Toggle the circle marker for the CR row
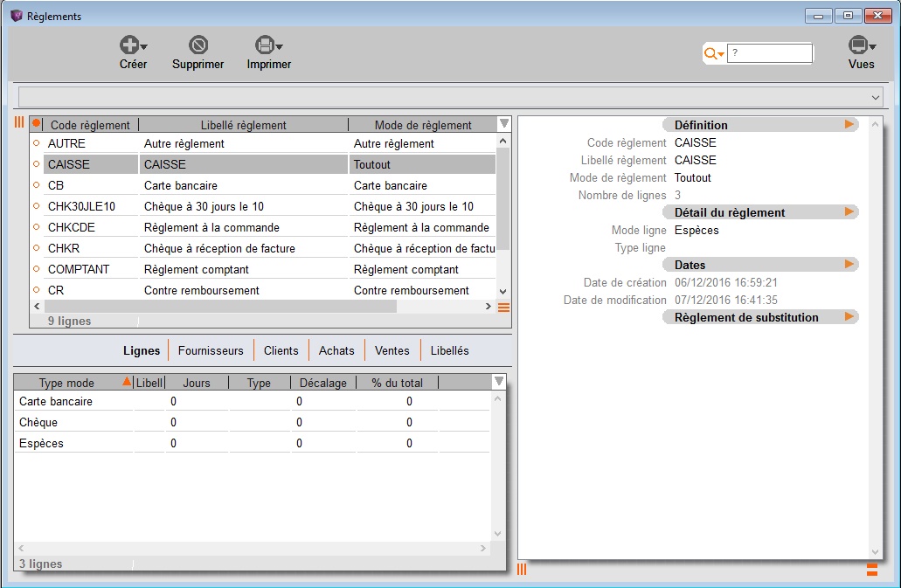901x588 pixels. point(37,290)
